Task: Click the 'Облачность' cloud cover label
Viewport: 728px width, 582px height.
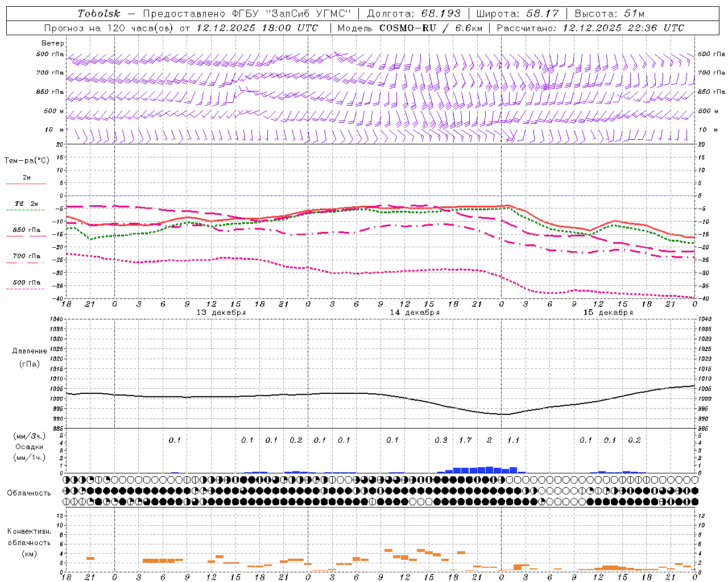Action: coord(29,493)
